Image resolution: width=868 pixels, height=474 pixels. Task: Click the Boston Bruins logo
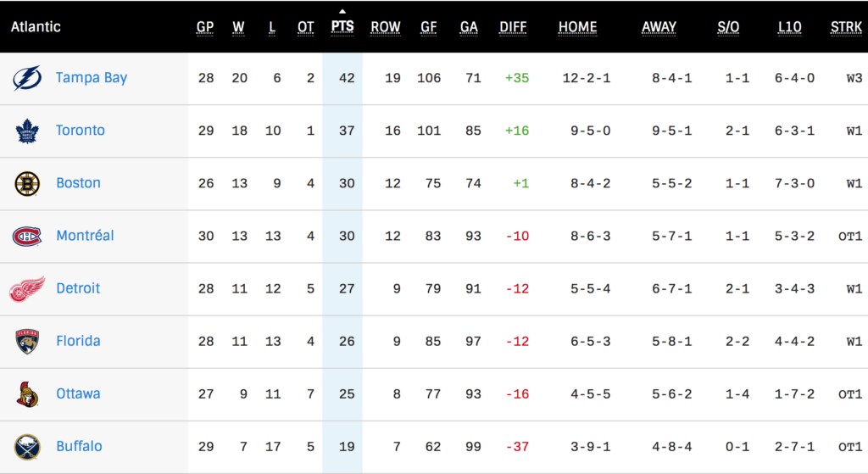(27, 183)
